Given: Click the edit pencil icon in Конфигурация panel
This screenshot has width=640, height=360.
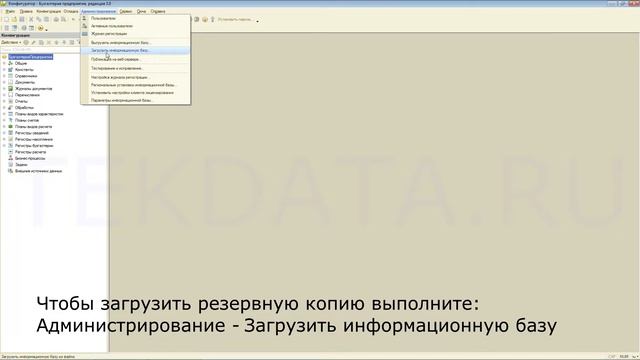Looking at the screenshot, I should pos(33,42).
